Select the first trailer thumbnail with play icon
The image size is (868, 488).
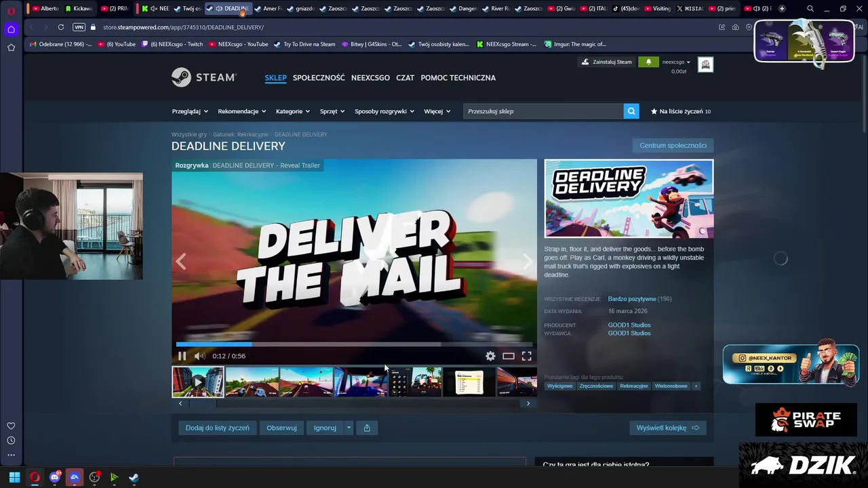click(197, 382)
